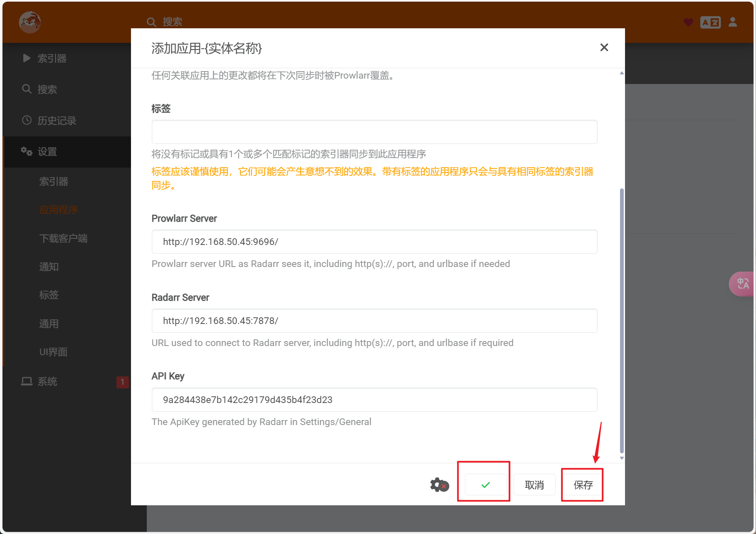Click the 取消 cancel button
The height and width of the screenshot is (534, 756).
click(534, 485)
